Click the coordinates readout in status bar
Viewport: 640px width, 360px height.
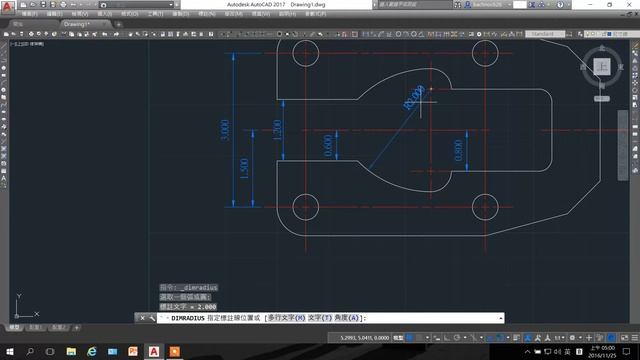coord(364,338)
